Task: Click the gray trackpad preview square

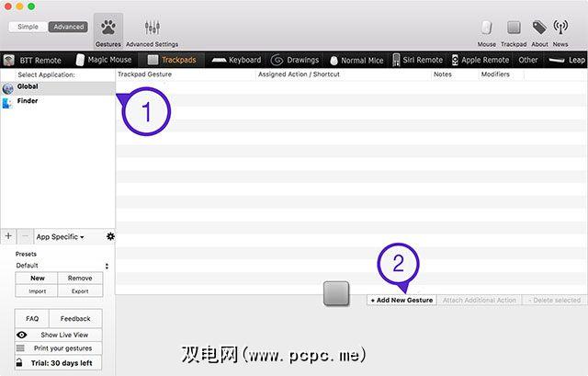Action: (336, 293)
